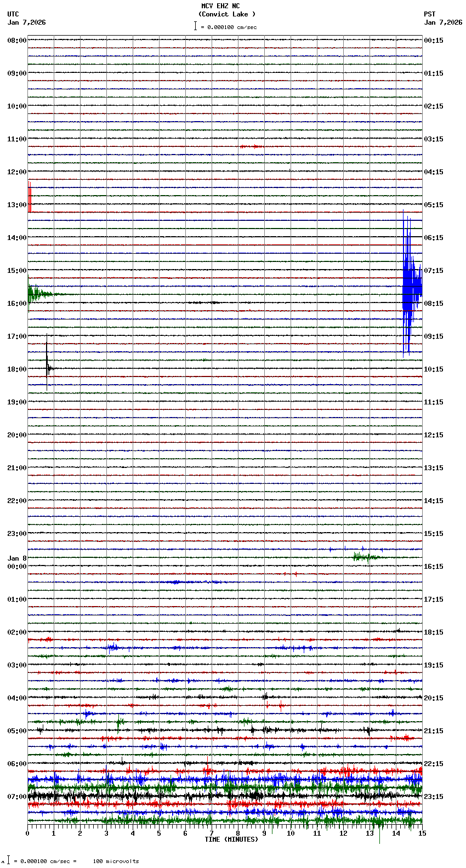The height and width of the screenshot is (868, 466).
Task: Click the 22:15 PST row label
Action: coord(434,764)
